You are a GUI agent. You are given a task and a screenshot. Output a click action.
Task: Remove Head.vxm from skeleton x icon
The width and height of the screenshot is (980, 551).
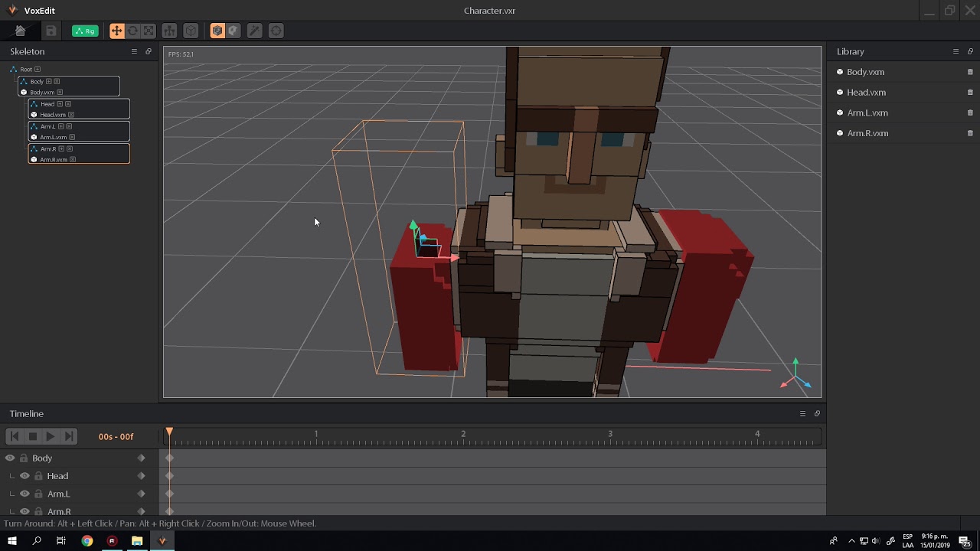[71, 115]
